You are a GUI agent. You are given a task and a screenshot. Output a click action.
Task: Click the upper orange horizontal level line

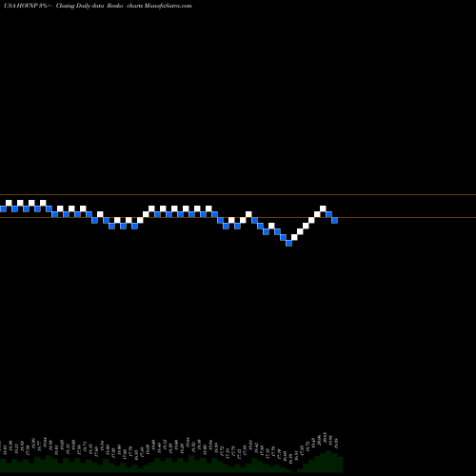238,194
